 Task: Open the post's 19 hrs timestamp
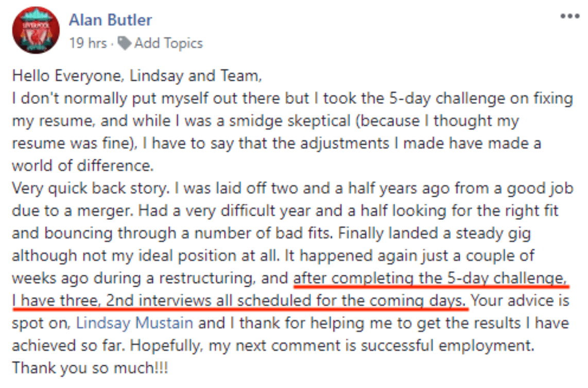[88, 43]
